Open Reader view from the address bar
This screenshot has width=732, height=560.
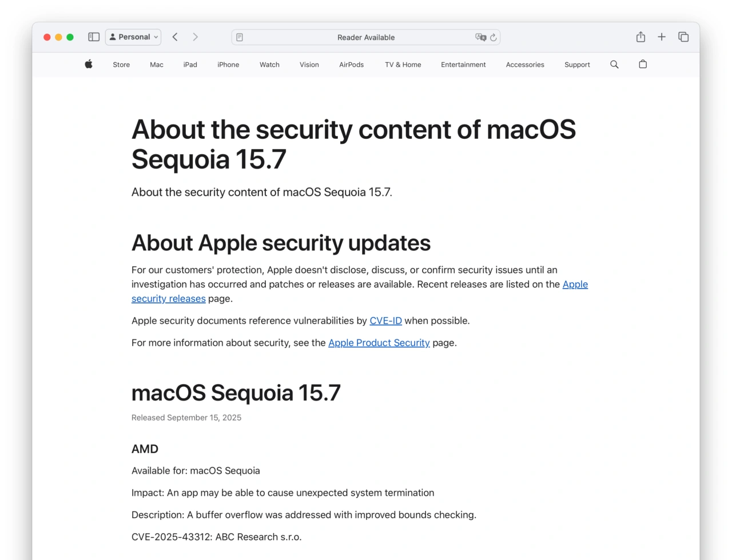click(239, 37)
